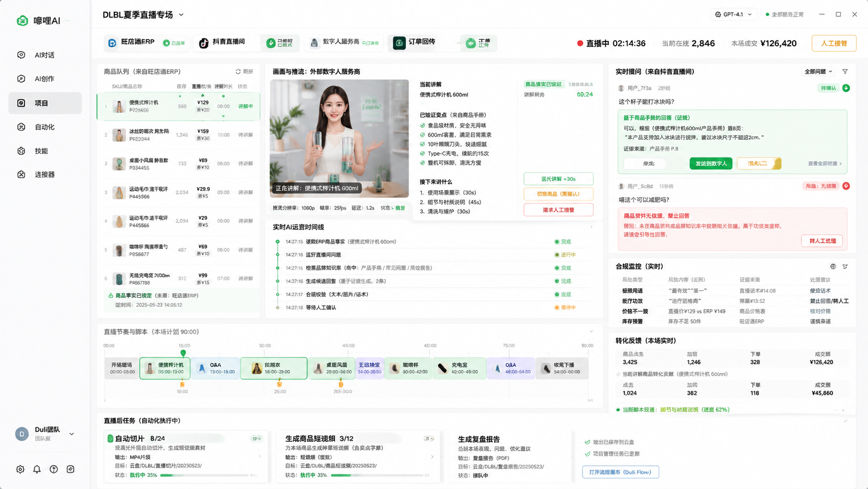Click the 旺店通ERP connector icon
Viewport: 868px width, 489px height.
[112, 43]
